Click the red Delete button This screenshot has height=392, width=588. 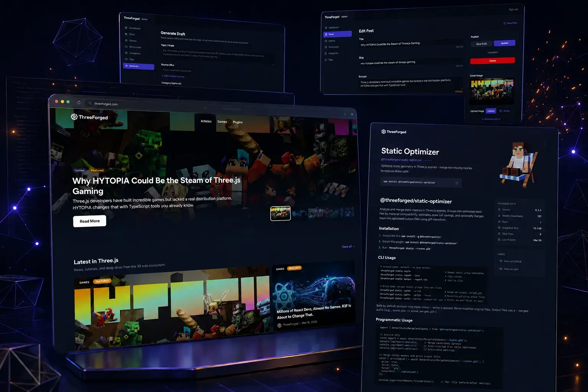pyautogui.click(x=493, y=60)
